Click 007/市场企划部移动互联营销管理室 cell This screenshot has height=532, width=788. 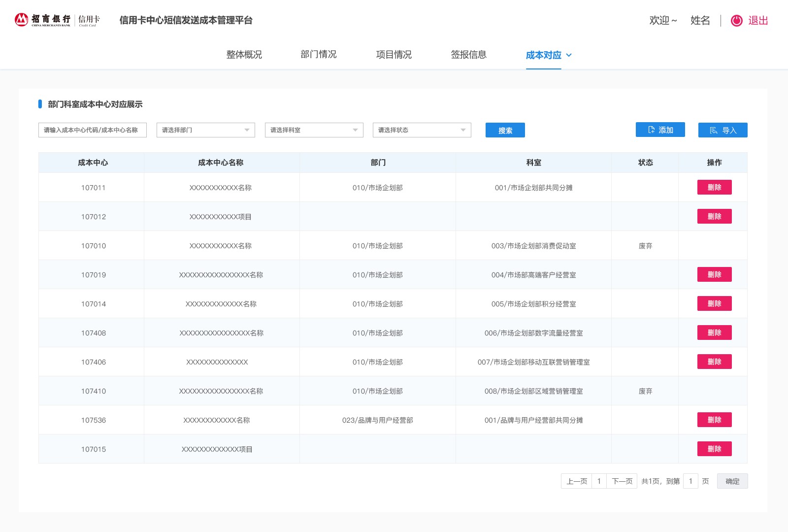pos(534,362)
